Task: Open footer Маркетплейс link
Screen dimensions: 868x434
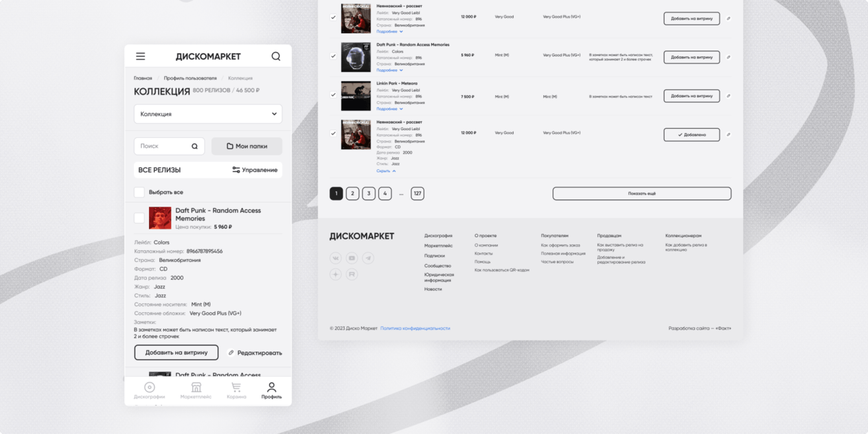Action: [439, 246]
